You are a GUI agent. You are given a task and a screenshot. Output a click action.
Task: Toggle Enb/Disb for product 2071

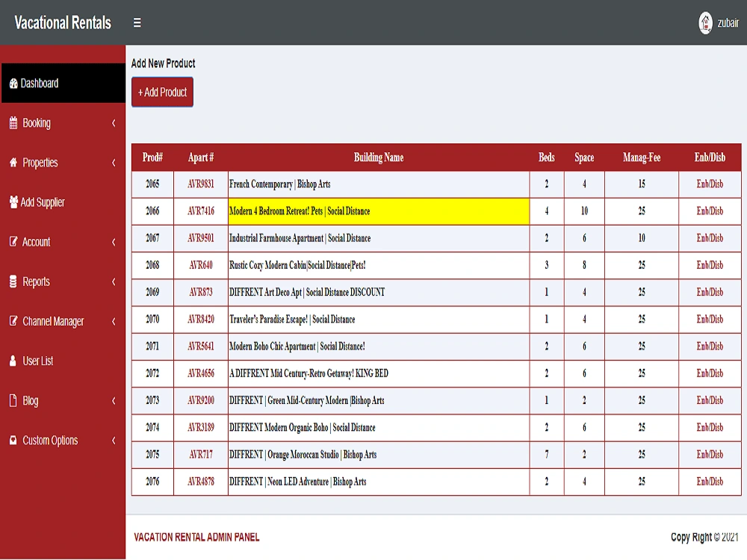(x=710, y=346)
